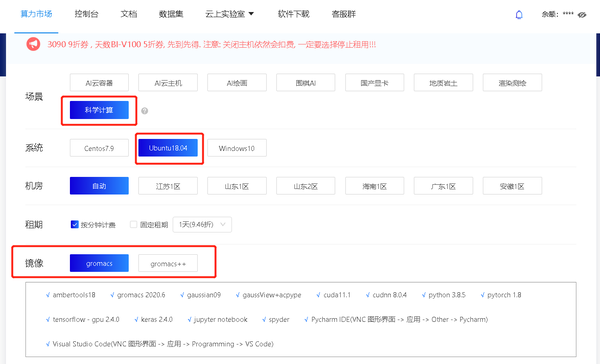
Task: Click the python 3.8.5 entry
Action: pos(444,295)
